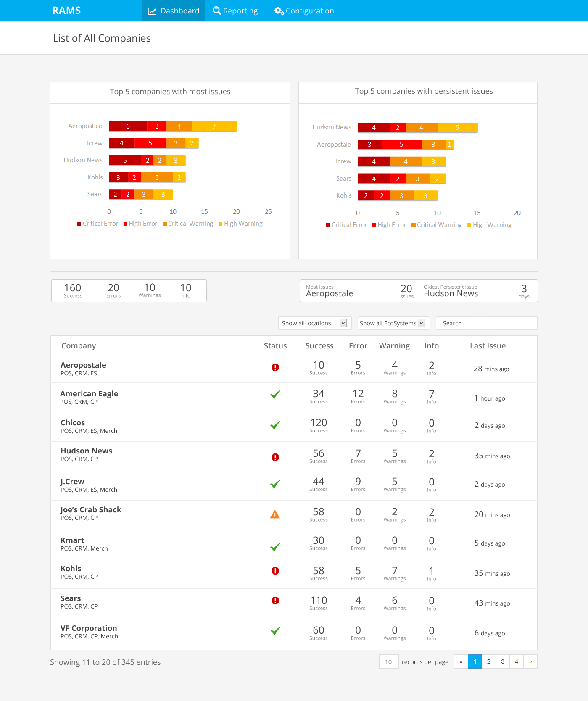Open the American Eagle company row
The width and height of the screenshot is (588, 701).
pyautogui.click(x=294, y=398)
